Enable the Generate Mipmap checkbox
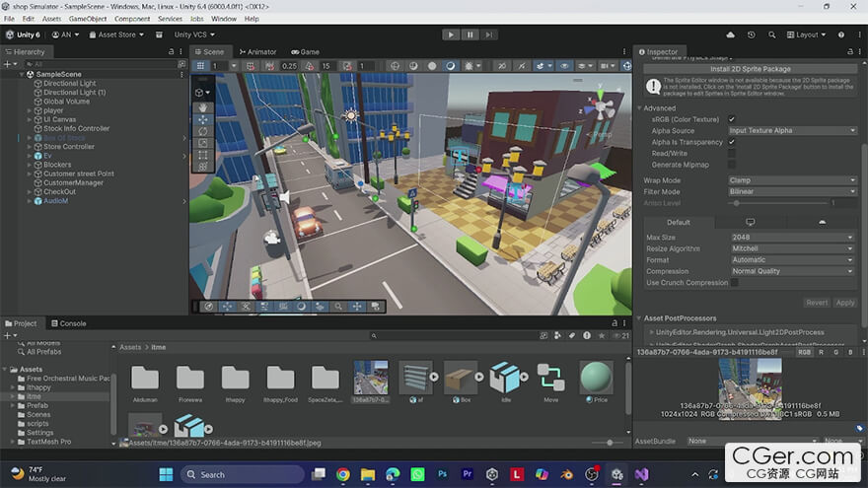Viewport: 868px width, 488px height. click(x=732, y=165)
